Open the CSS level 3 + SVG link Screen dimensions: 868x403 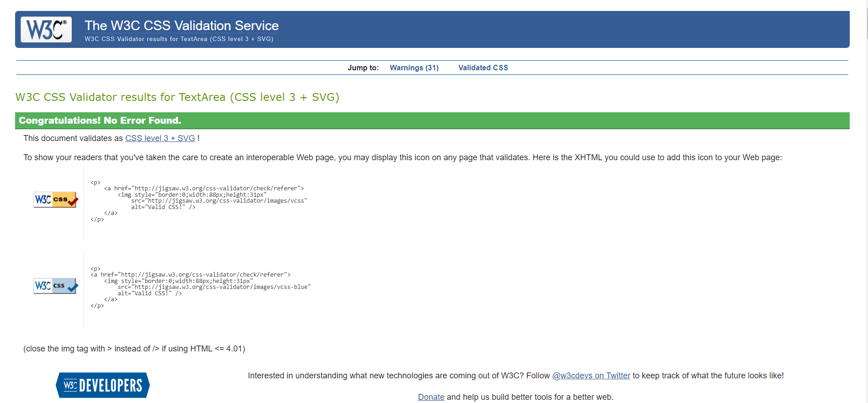tap(160, 138)
